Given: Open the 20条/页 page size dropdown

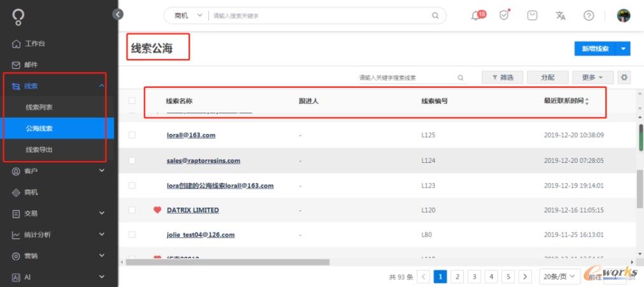Looking at the screenshot, I should click(559, 277).
